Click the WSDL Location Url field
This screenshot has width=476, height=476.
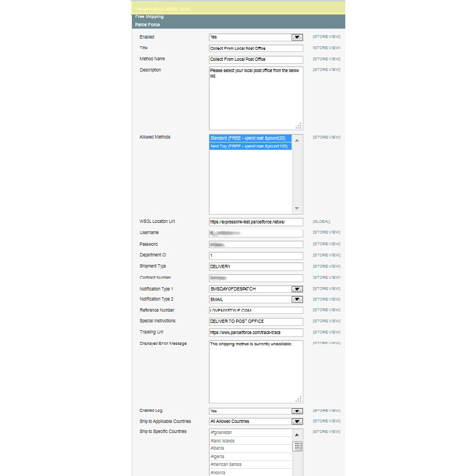coord(256,222)
